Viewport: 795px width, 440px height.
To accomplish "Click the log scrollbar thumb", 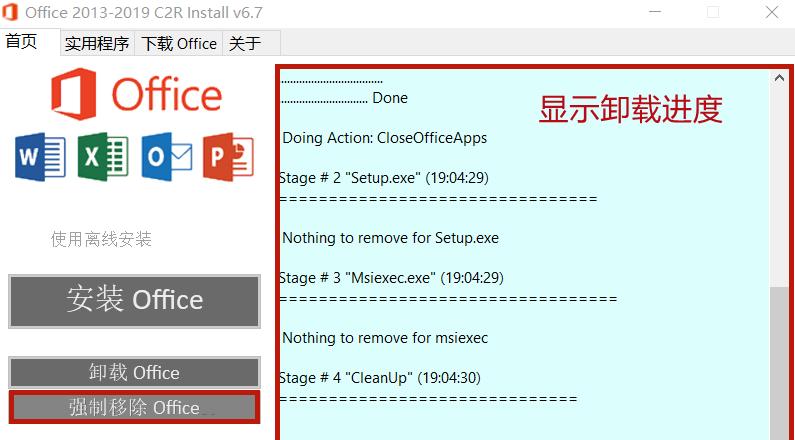I will click(x=779, y=363).
